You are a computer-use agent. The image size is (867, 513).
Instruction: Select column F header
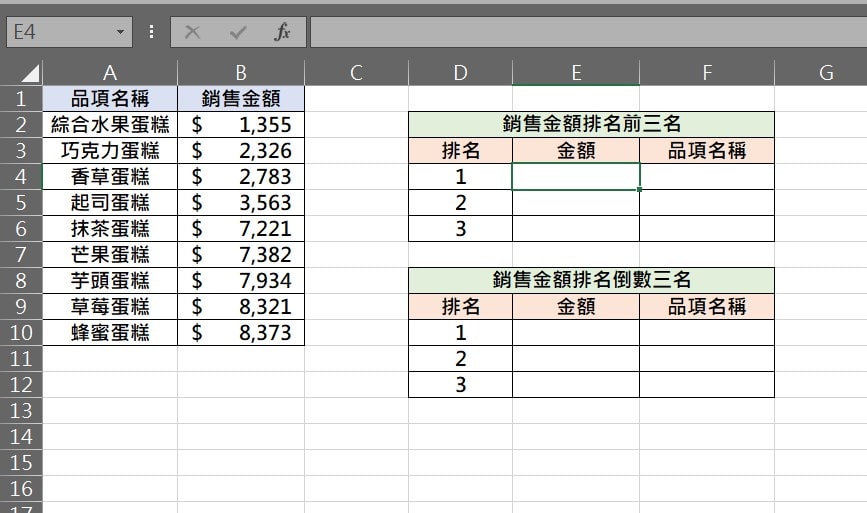point(707,73)
